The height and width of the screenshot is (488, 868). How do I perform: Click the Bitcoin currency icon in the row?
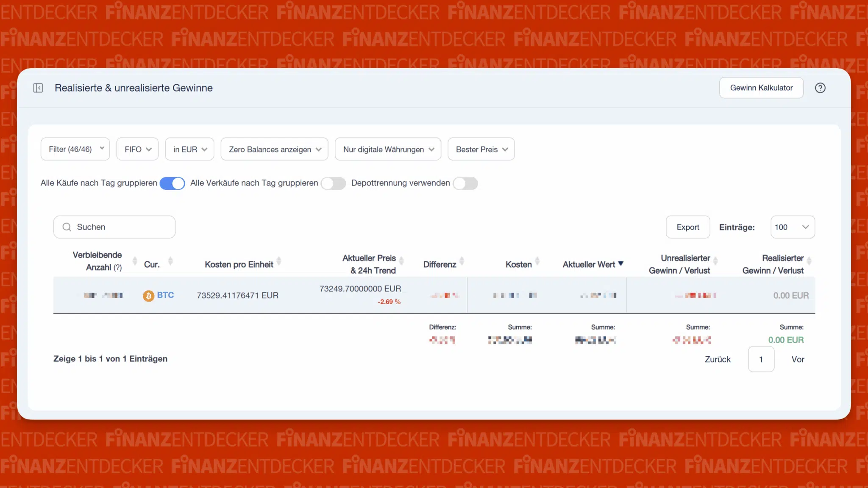point(148,295)
